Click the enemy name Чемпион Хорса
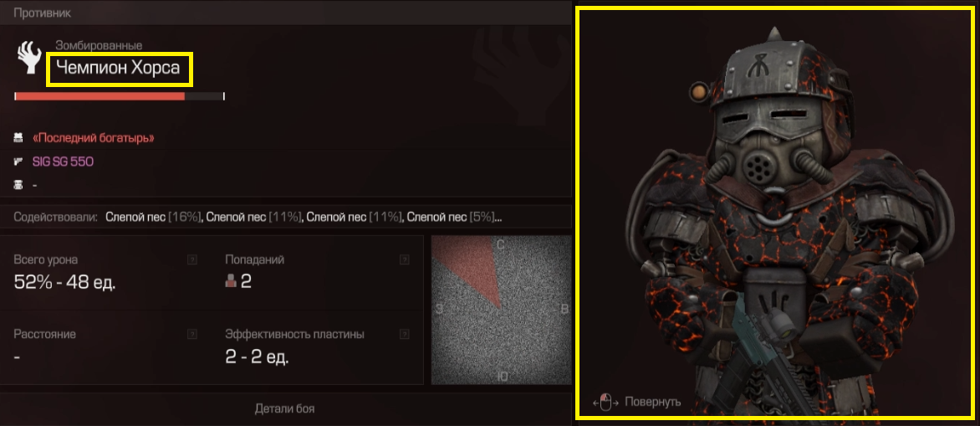The image size is (980, 426). (118, 69)
